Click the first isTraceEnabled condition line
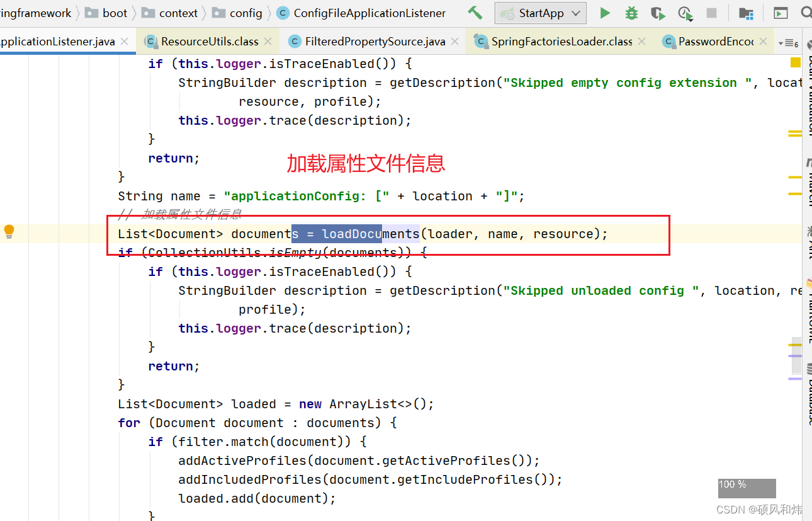Screen dimensions: 812x521 click(x=280, y=64)
